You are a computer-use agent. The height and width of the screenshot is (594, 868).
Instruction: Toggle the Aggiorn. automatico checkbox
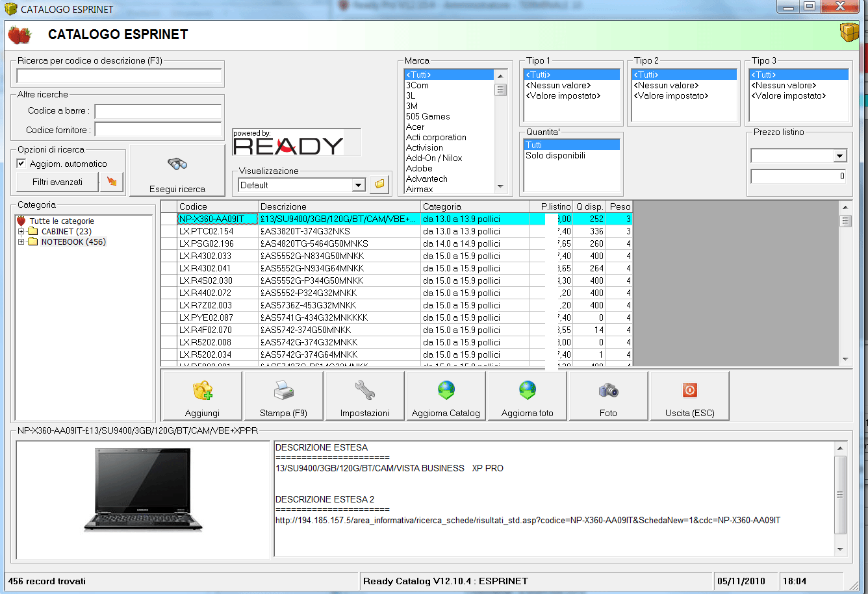[21, 164]
